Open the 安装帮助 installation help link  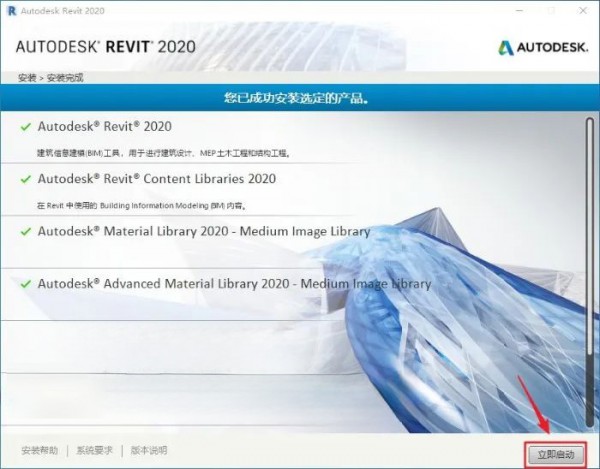click(x=39, y=451)
